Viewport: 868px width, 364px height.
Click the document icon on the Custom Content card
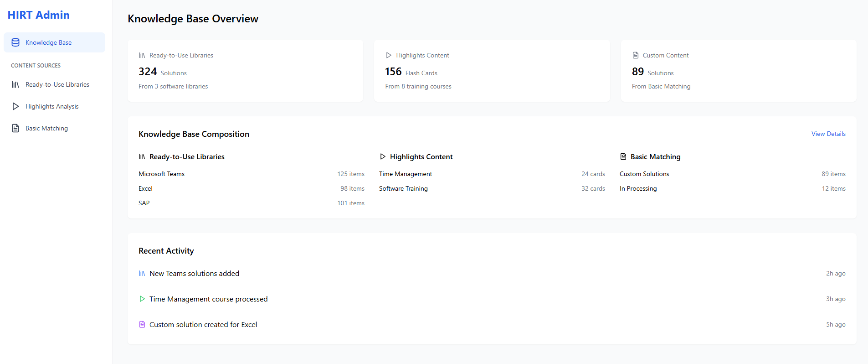(x=636, y=55)
